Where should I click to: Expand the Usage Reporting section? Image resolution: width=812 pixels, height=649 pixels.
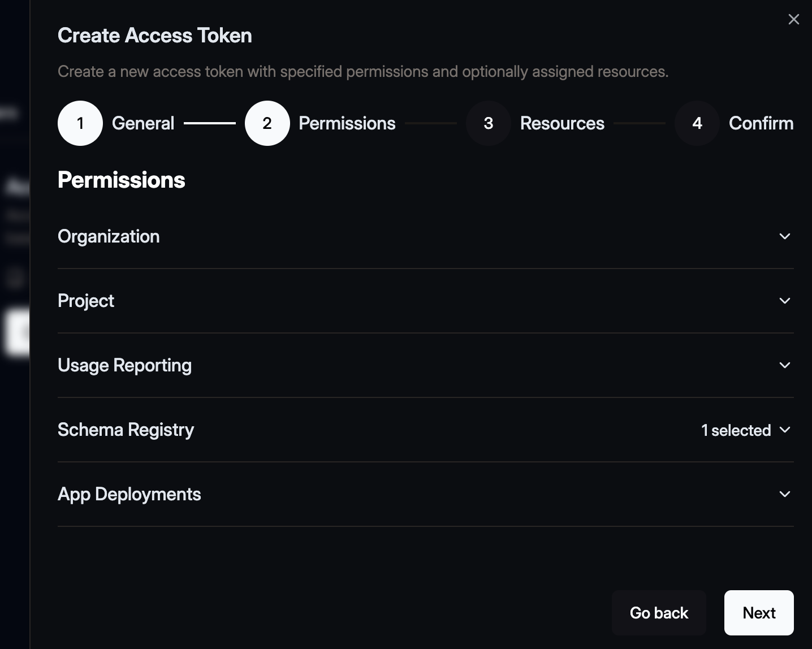pos(784,365)
